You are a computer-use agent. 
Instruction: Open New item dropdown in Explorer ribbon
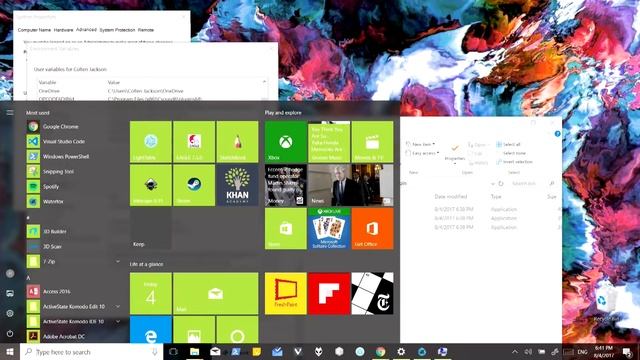click(x=420, y=144)
